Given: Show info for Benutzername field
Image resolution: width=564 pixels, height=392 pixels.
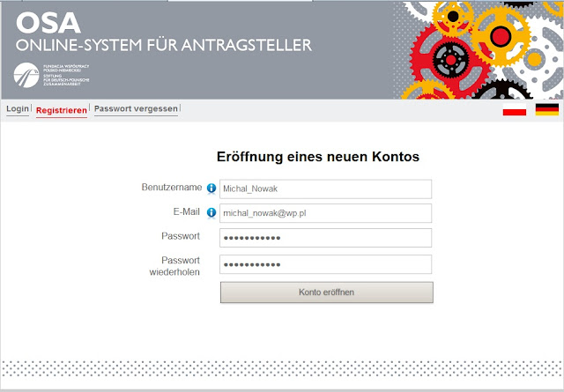Looking at the screenshot, I should pyautogui.click(x=211, y=189).
